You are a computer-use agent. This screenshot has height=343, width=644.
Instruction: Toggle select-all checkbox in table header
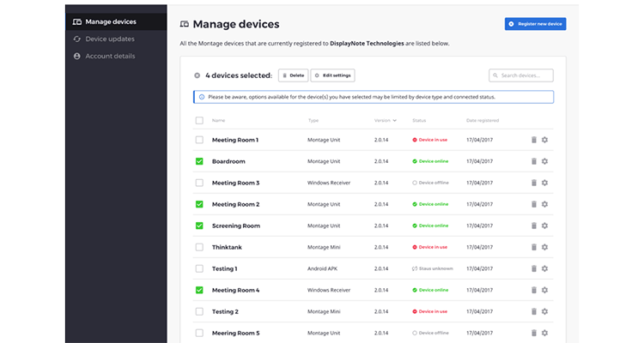(x=199, y=120)
